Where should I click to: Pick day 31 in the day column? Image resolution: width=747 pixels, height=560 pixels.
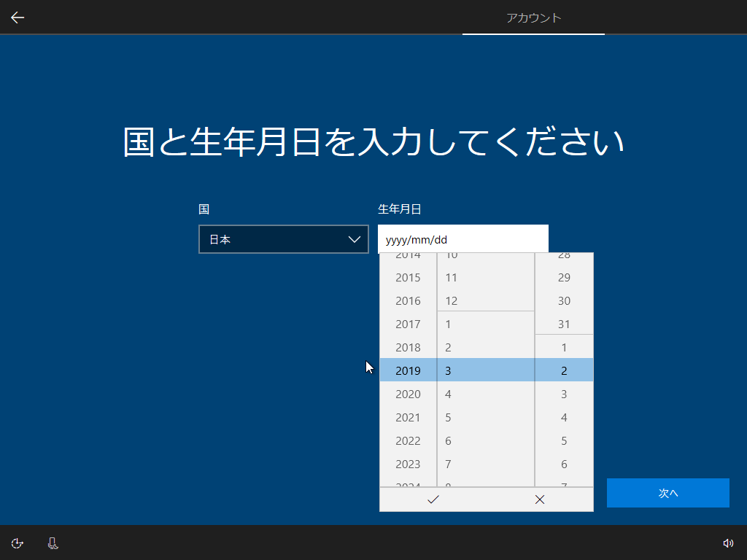click(x=564, y=324)
